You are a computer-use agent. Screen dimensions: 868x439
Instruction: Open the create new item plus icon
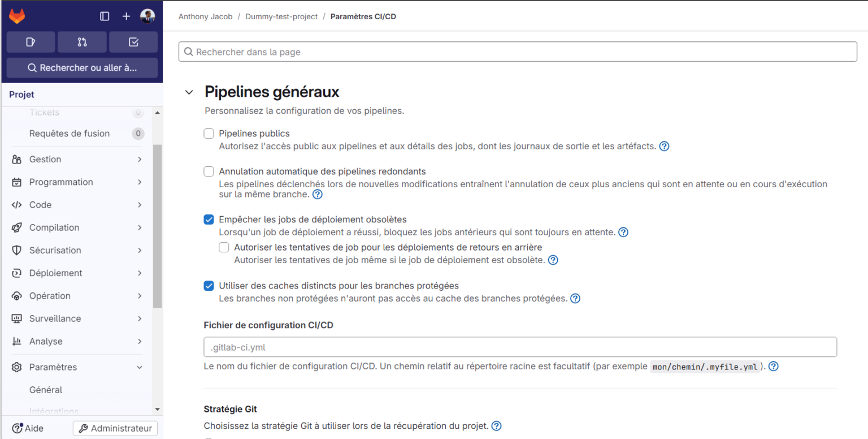126,16
